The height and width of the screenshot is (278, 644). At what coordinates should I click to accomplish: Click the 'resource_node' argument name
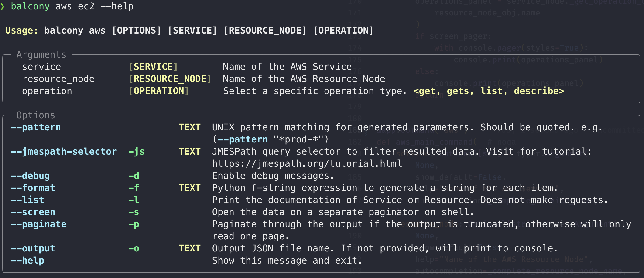click(58, 79)
